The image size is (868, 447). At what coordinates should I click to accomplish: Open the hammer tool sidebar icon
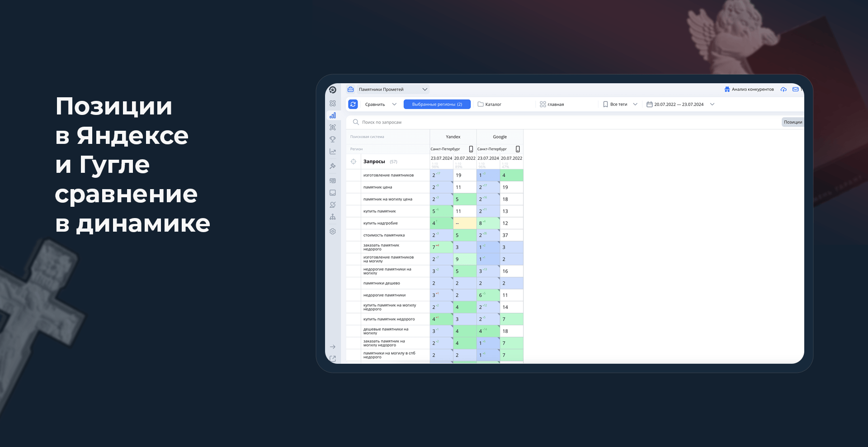[333, 166]
